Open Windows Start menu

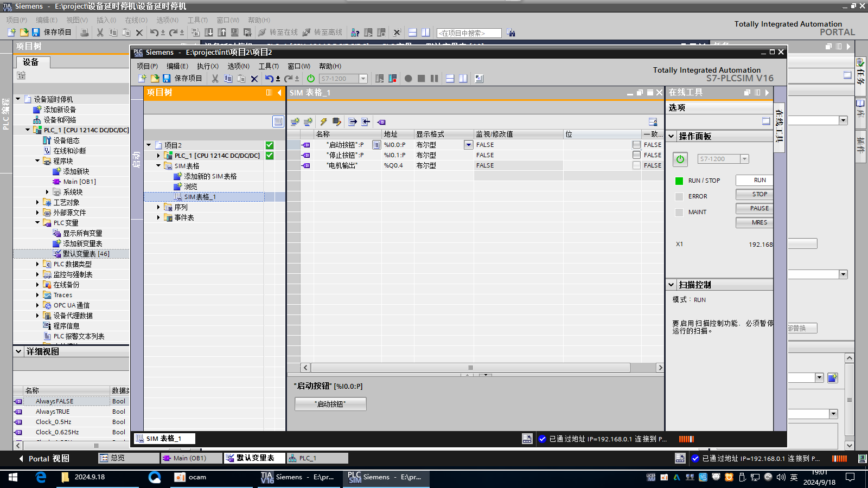click(13, 477)
